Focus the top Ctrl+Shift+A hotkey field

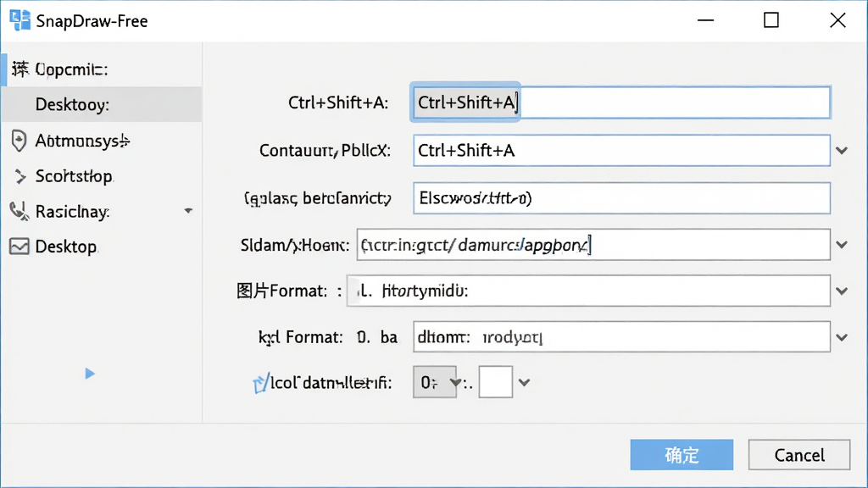(x=621, y=102)
